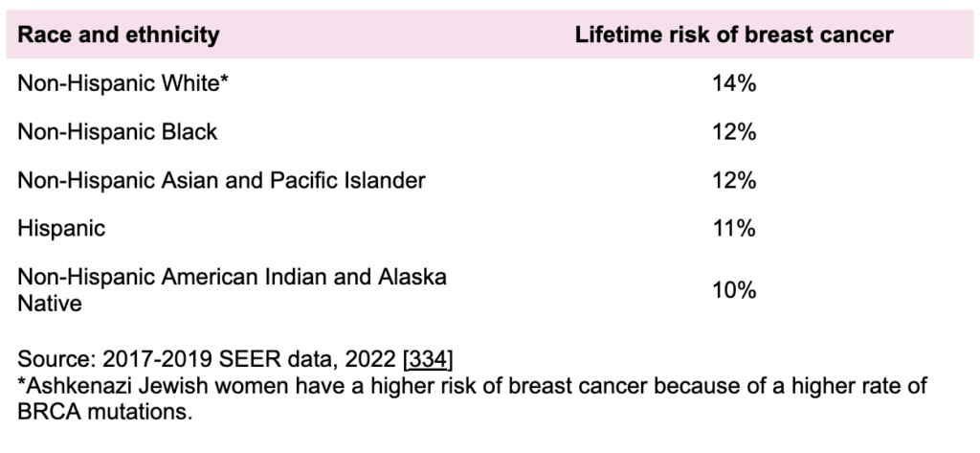Click the pink table header bar

point(489,34)
